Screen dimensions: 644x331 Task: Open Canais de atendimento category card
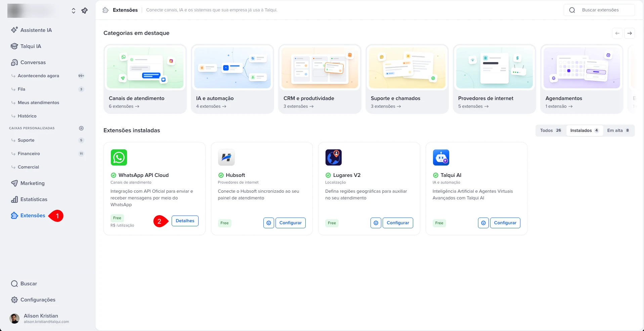tap(145, 79)
